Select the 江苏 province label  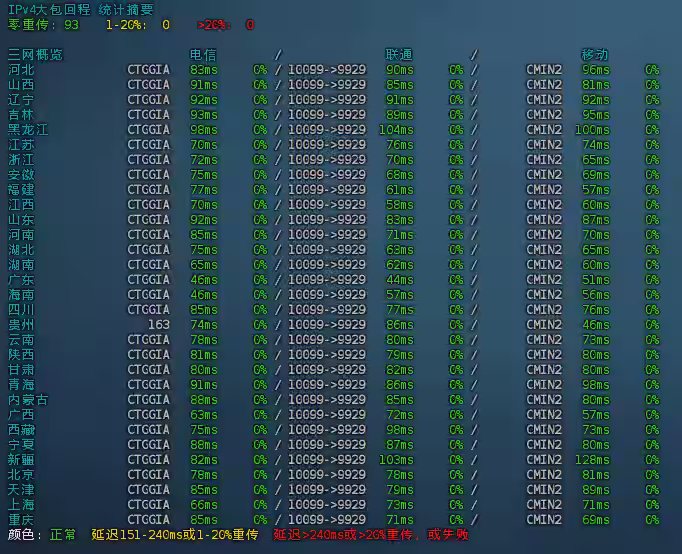pos(21,145)
